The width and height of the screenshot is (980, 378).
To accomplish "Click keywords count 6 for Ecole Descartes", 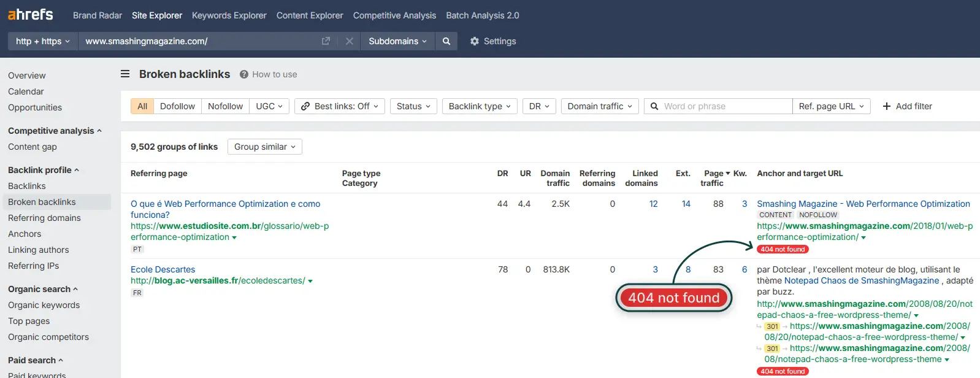I will (x=745, y=269).
